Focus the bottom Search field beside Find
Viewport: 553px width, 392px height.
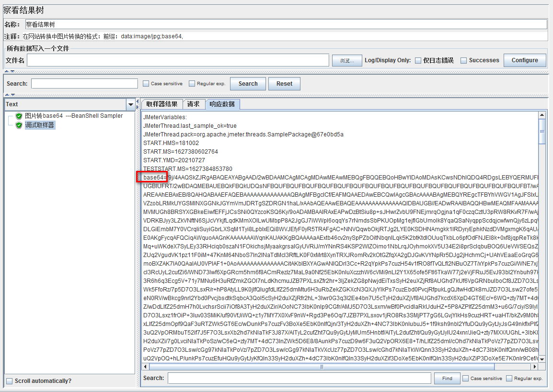300,378
